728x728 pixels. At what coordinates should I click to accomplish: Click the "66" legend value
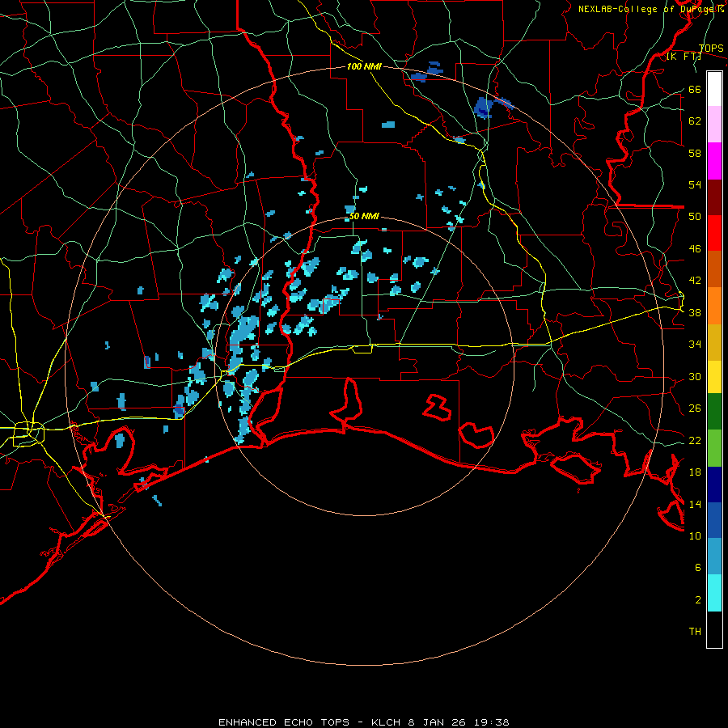(695, 90)
